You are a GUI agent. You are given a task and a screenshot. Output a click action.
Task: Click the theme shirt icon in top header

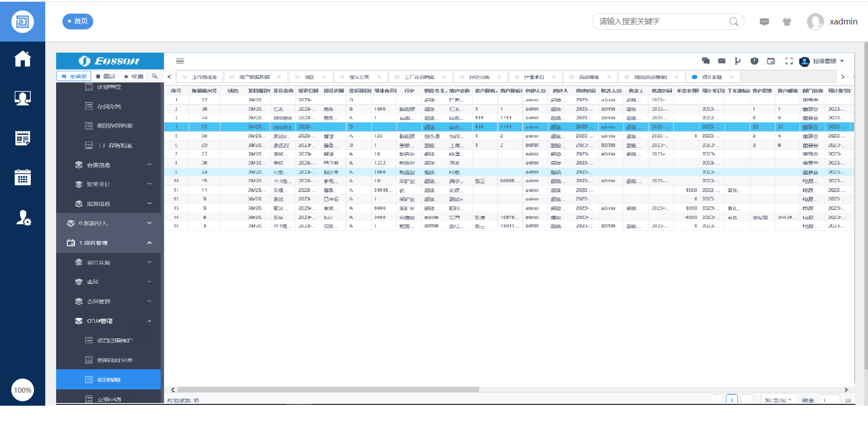pos(787,22)
